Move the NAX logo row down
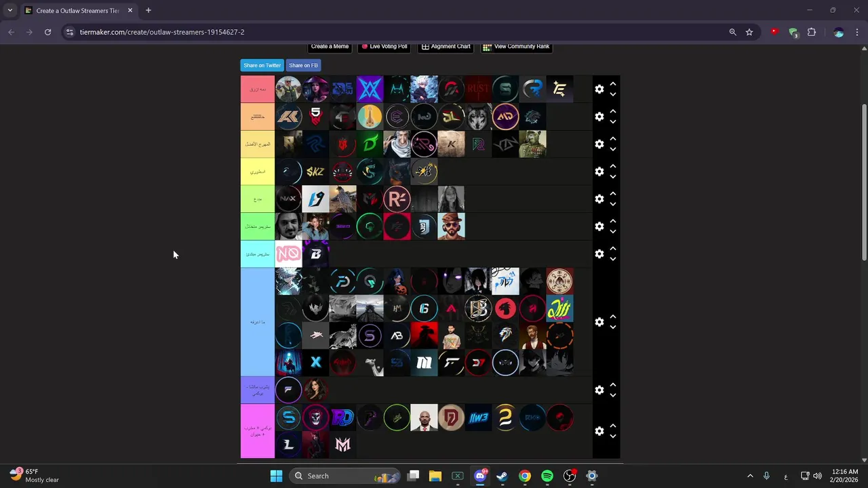Image resolution: width=868 pixels, height=488 pixels. tap(613, 204)
